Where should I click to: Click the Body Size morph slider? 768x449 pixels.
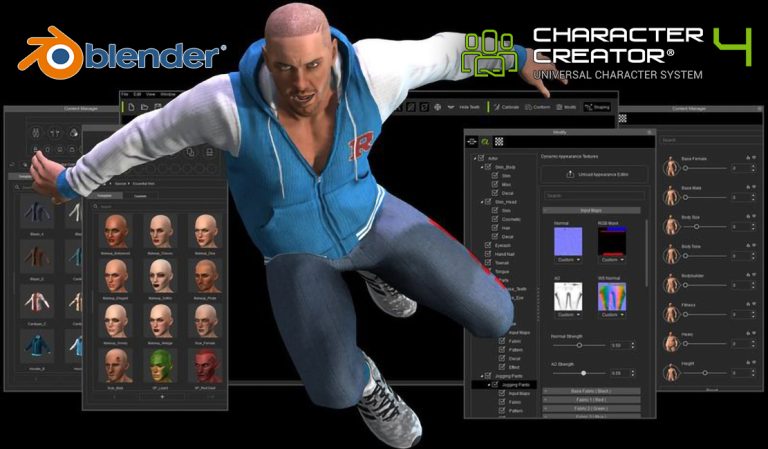(705, 227)
